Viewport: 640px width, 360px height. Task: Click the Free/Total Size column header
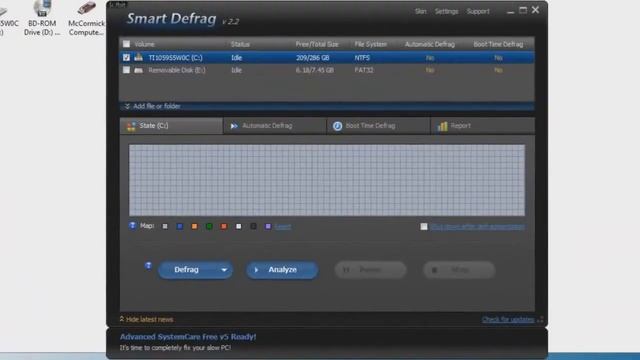point(317,44)
